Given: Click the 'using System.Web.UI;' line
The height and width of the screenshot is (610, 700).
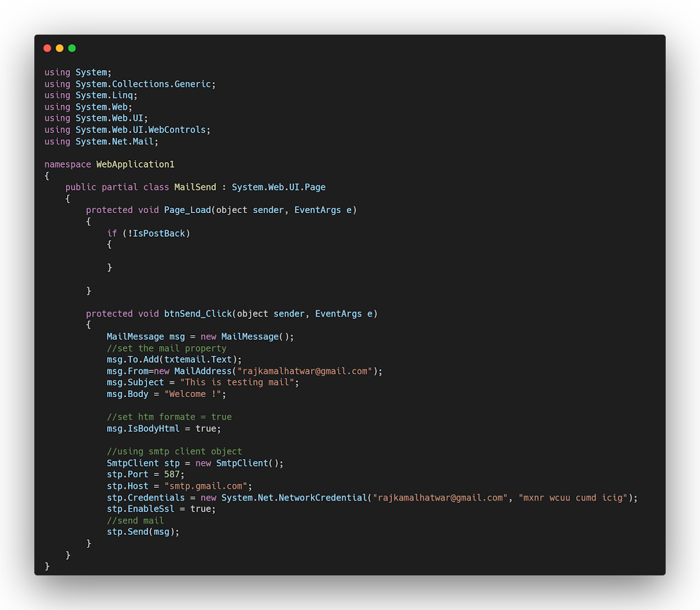Looking at the screenshot, I should [x=96, y=118].
